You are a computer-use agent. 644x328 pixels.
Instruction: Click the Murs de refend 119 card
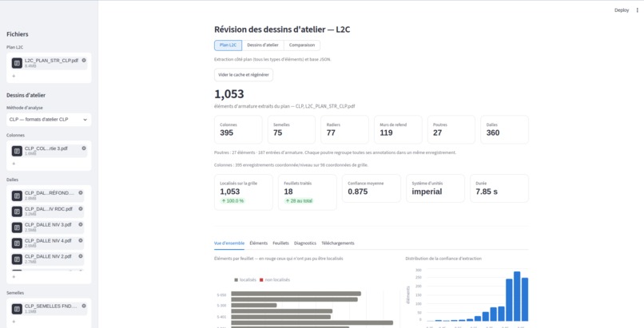tap(398, 129)
